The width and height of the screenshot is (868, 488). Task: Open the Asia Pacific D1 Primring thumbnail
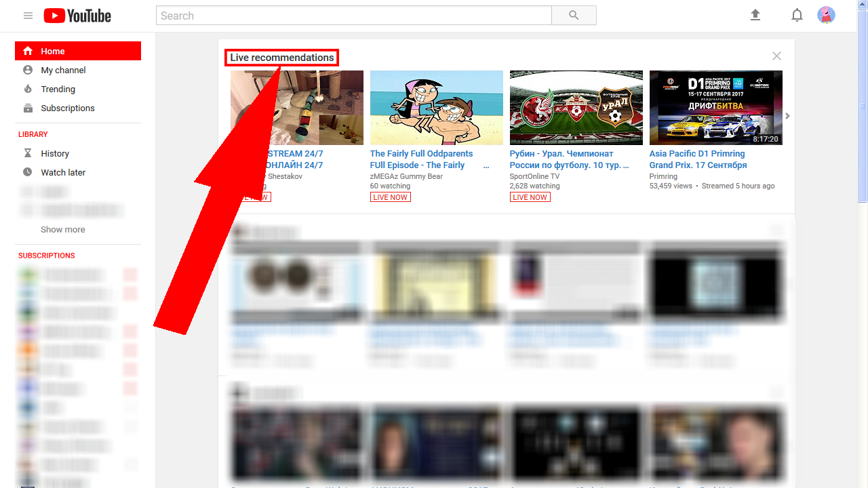[x=716, y=108]
